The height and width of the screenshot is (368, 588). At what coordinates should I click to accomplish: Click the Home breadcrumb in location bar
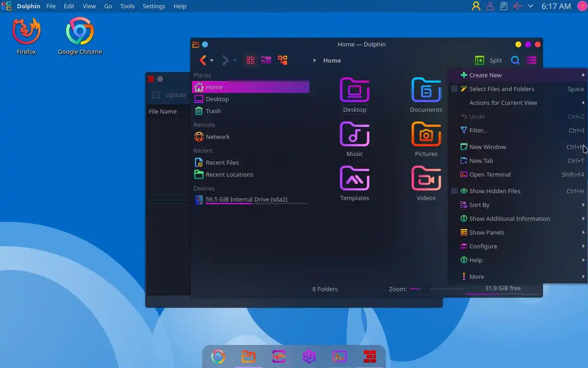click(x=332, y=60)
